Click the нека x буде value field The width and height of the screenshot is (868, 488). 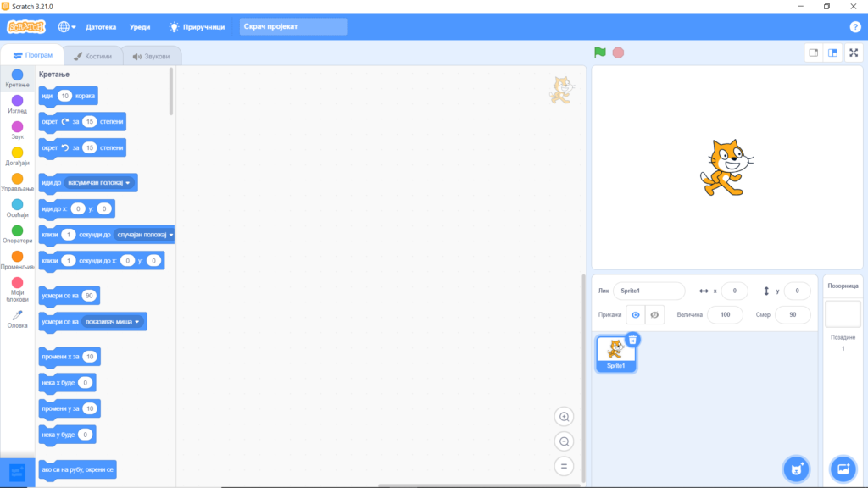click(86, 382)
